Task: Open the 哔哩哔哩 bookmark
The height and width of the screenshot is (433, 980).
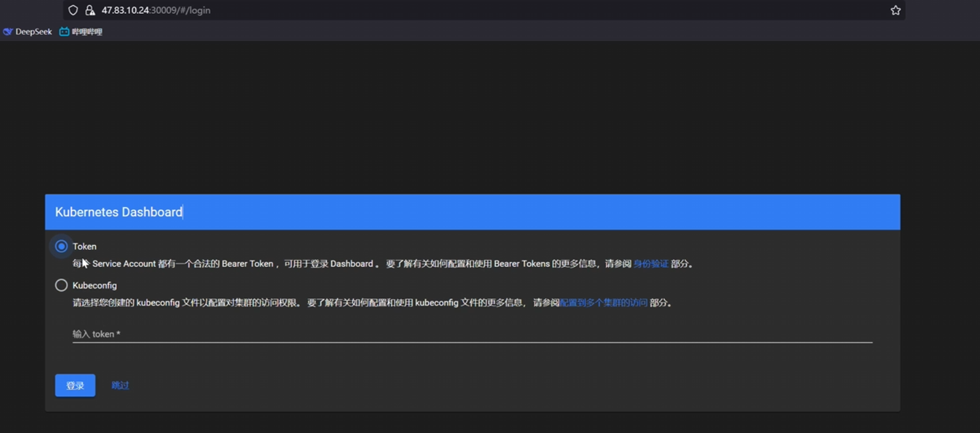Action: 81,32
